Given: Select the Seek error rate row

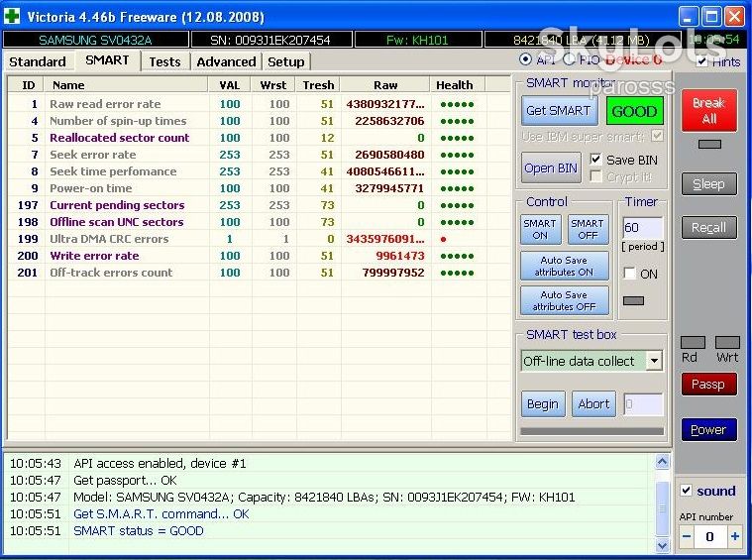Looking at the screenshot, I should tap(259, 155).
